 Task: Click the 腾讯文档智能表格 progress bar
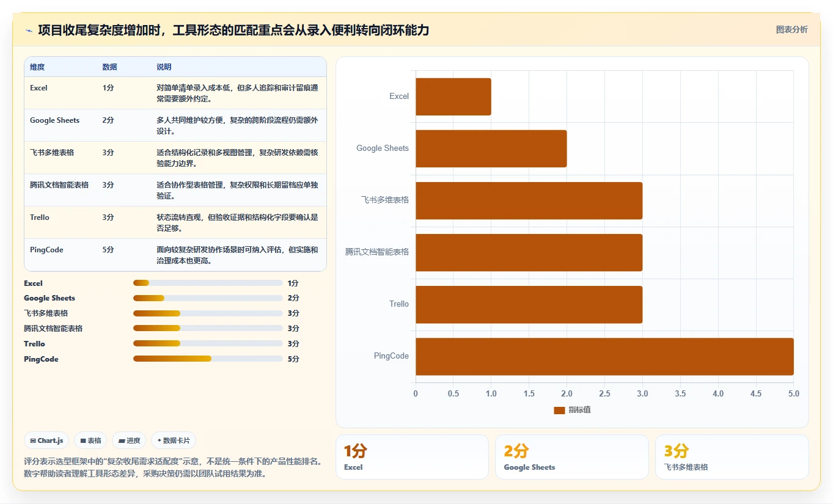[208, 328]
